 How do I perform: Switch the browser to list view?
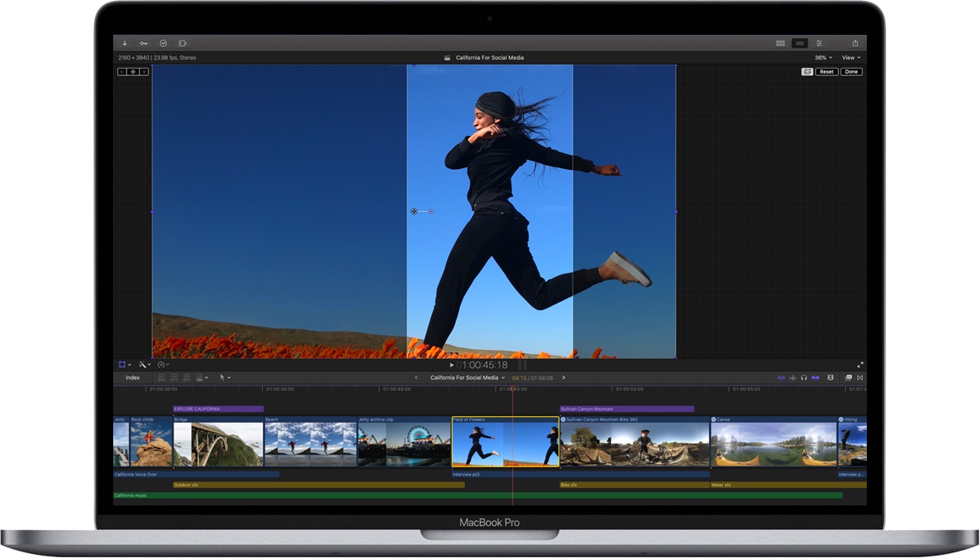click(799, 43)
